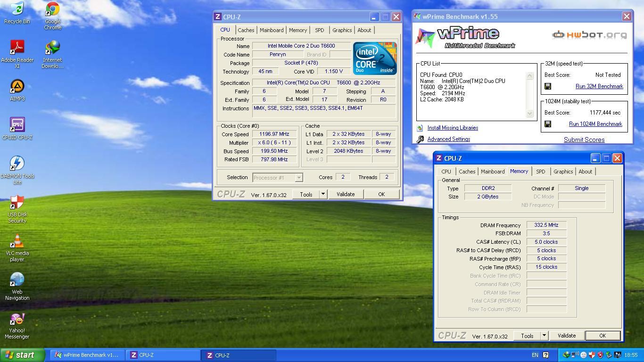Open the Recycle Bin desktop icon

point(17,13)
